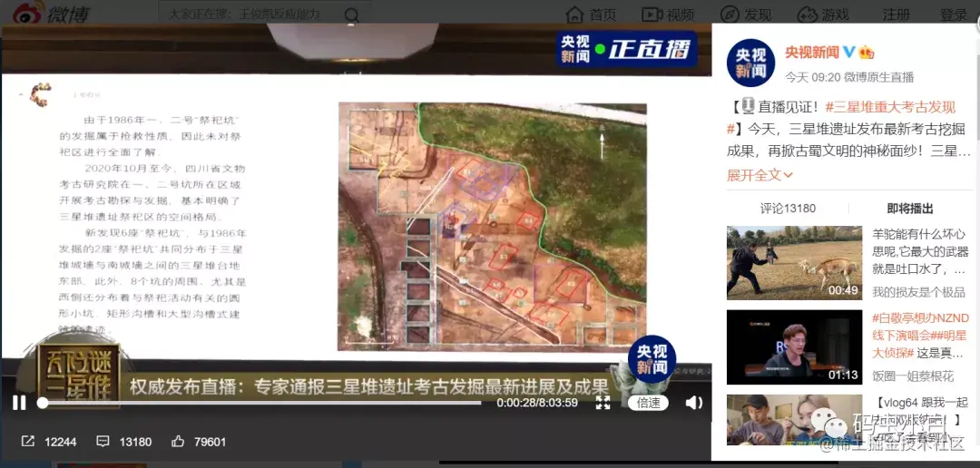Click the like count 79601
Screen dimensions: 980x468
click(x=210, y=442)
